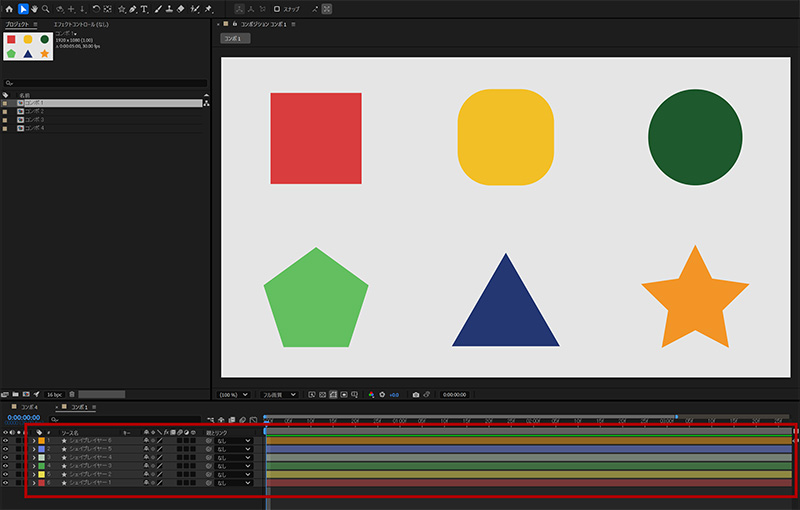Select the Star shape tool

[121, 9]
